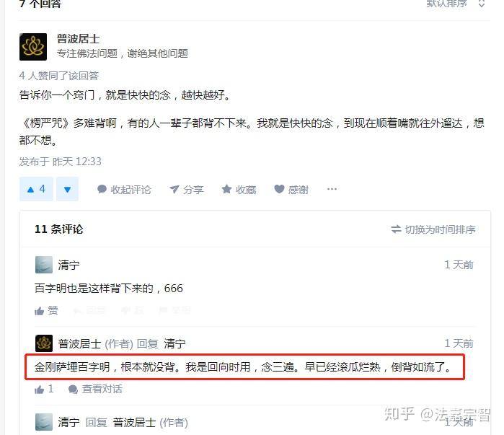Downvote the answer with down arrow
This screenshot has width=504, height=435.
[67, 189]
